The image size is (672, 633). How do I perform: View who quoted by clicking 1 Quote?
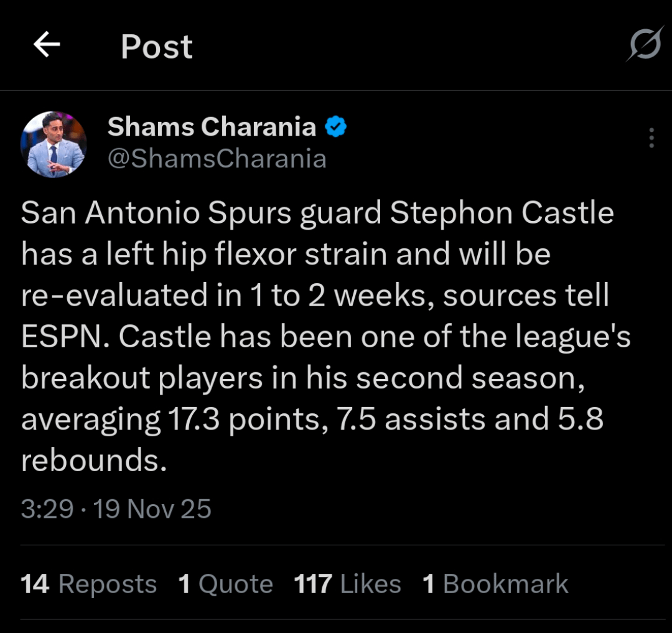223,583
